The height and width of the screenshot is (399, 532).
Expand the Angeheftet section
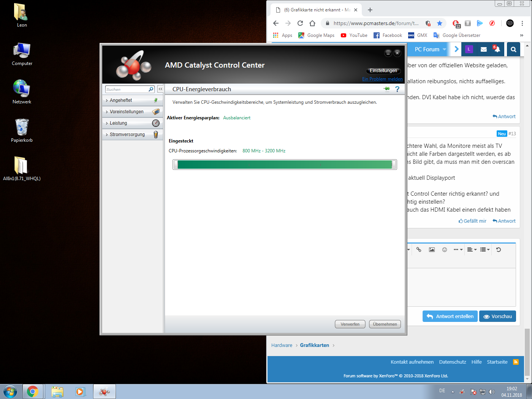pyautogui.click(x=121, y=100)
